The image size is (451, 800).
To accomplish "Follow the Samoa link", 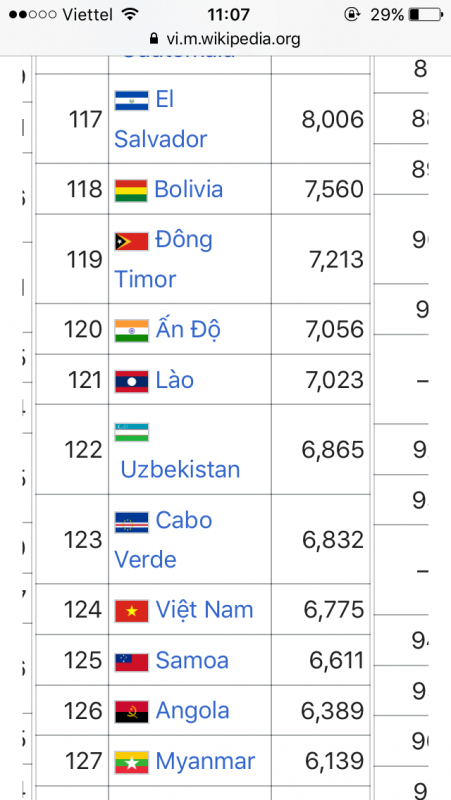I will 192,660.
